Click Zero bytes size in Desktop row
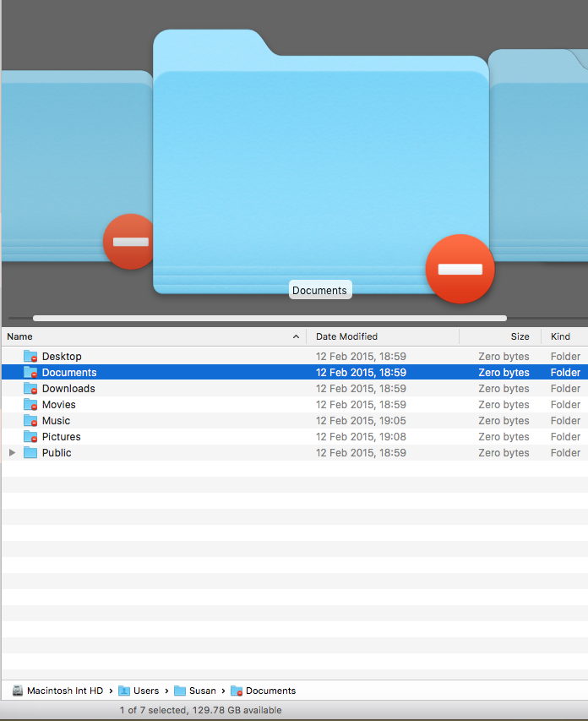Viewport: 588px width, 721px height. 504,357
